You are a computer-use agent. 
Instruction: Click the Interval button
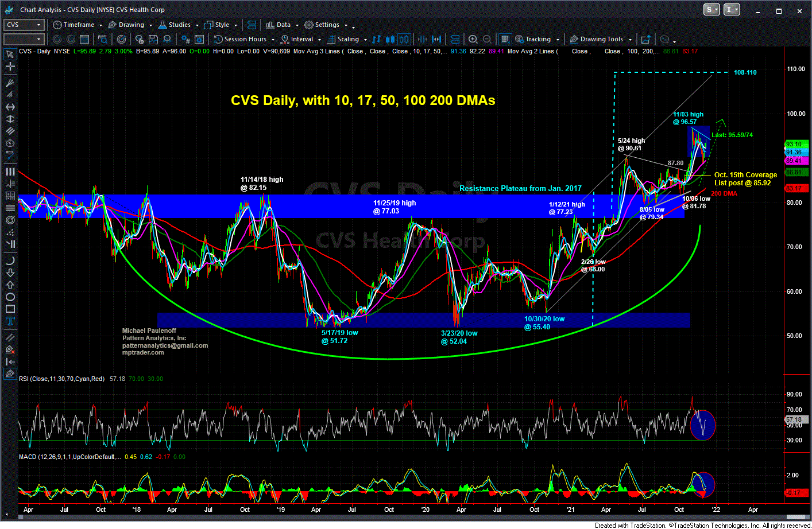(296, 39)
